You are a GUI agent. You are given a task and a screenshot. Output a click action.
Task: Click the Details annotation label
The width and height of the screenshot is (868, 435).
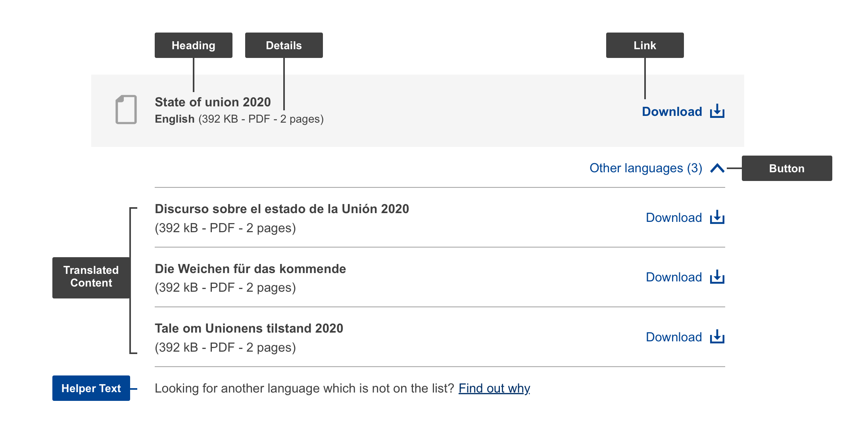(284, 45)
